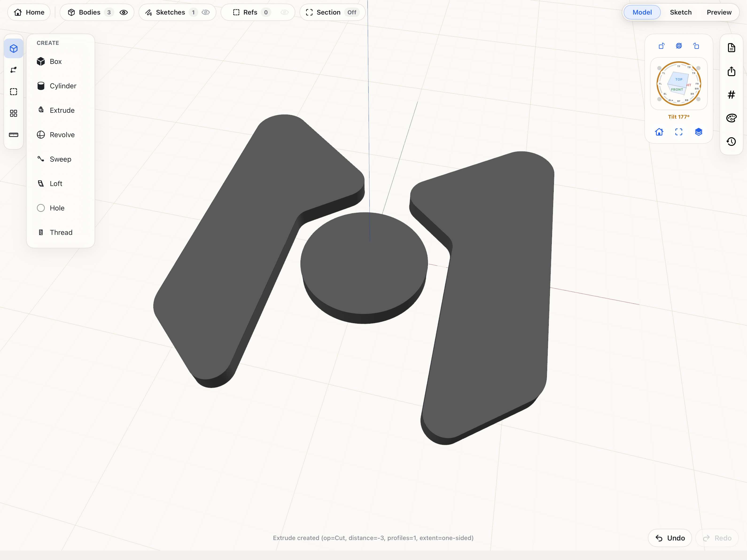The height and width of the screenshot is (560, 747).
Task: Choose the Box primitive
Action: pos(60,62)
